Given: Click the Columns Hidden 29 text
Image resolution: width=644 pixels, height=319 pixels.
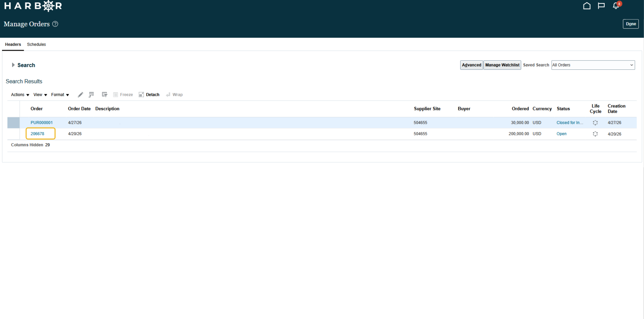Looking at the screenshot, I should [31, 145].
